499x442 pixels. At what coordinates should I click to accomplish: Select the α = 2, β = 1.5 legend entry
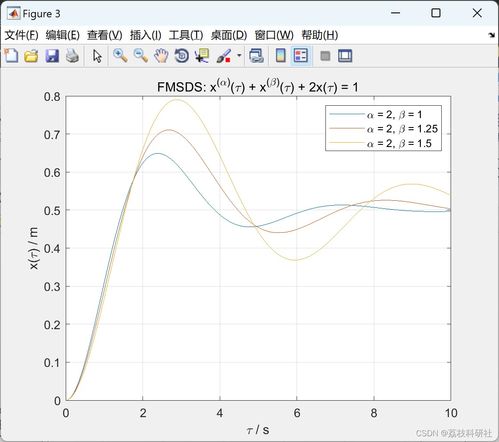point(383,143)
